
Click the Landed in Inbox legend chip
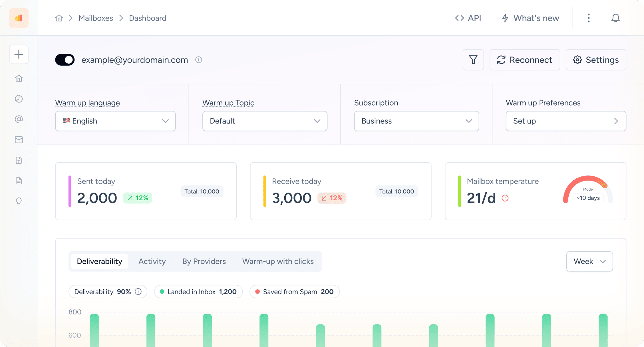tap(198, 292)
